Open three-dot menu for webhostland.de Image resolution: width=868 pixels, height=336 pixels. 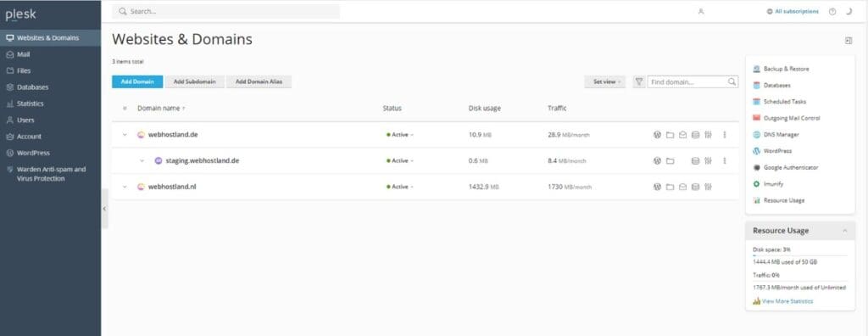[724, 135]
